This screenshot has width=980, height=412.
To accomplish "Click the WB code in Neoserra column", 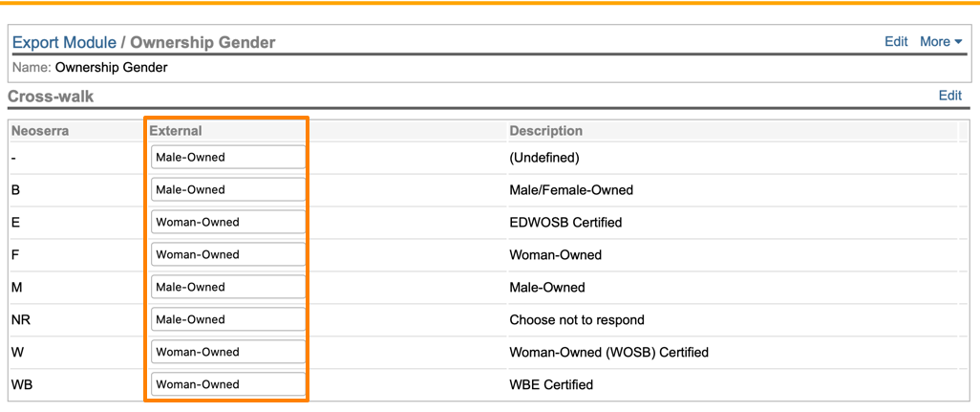I will (x=22, y=385).
